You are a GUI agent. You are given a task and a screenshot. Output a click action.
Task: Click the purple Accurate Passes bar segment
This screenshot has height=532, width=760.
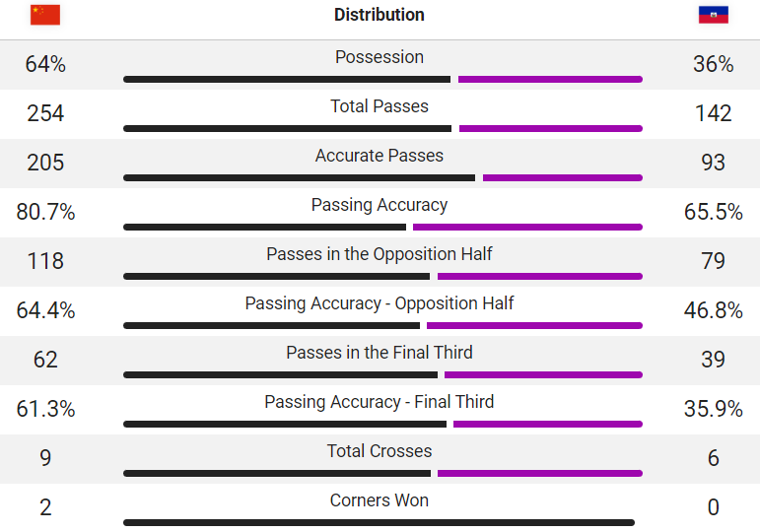(x=563, y=177)
